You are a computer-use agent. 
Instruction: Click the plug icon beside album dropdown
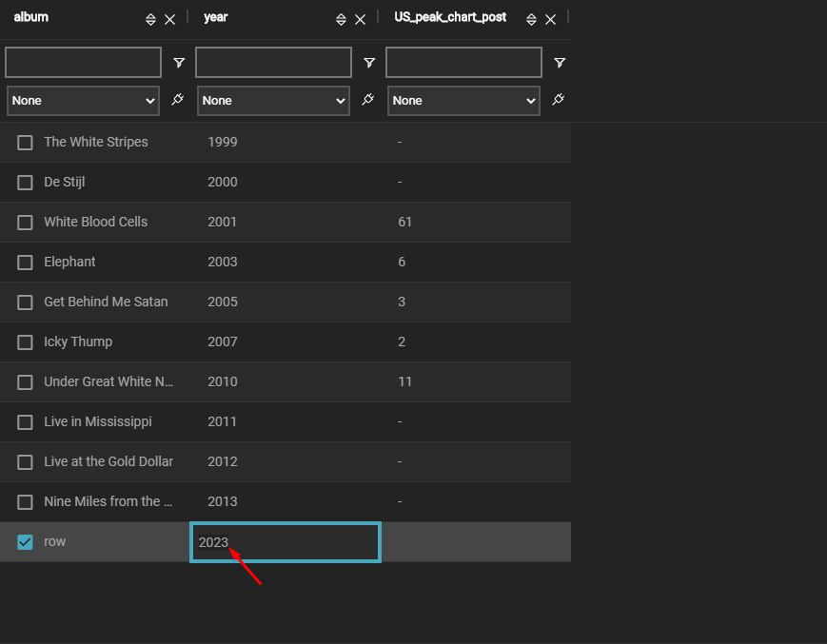(178, 100)
